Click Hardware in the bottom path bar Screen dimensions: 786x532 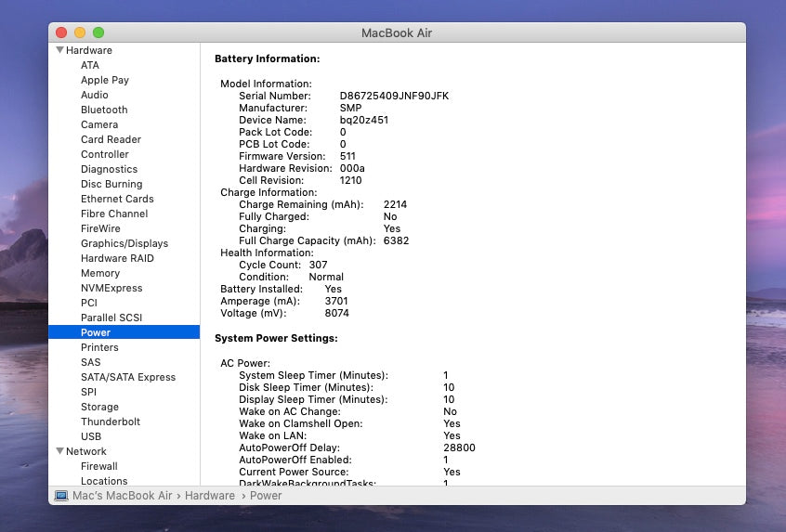click(209, 496)
